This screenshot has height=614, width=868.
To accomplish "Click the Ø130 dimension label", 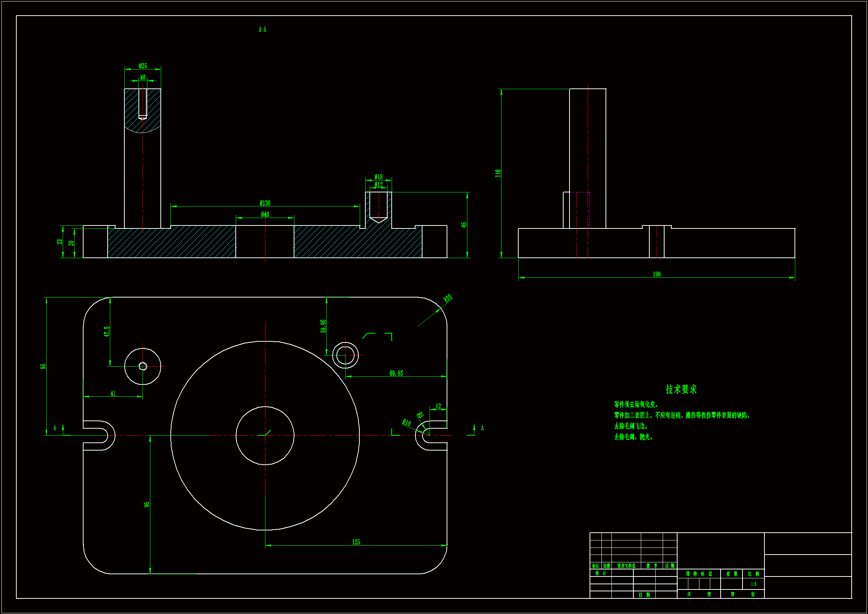I will (265, 203).
